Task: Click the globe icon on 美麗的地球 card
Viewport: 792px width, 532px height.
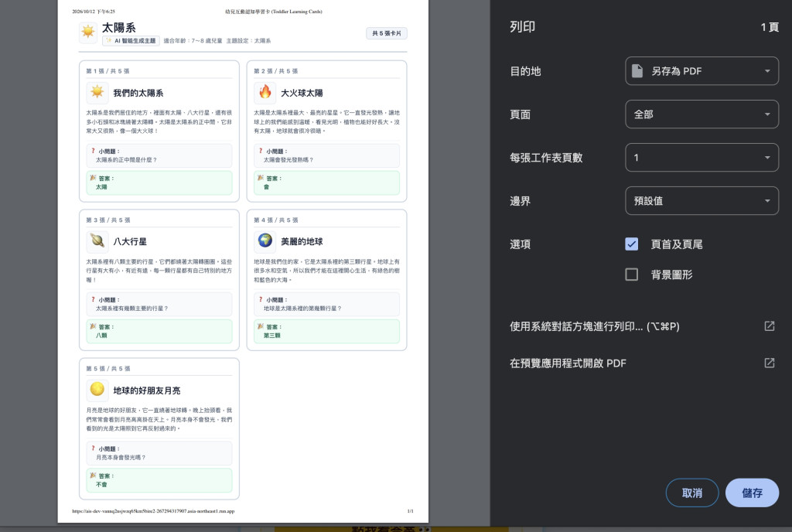Action: point(265,241)
